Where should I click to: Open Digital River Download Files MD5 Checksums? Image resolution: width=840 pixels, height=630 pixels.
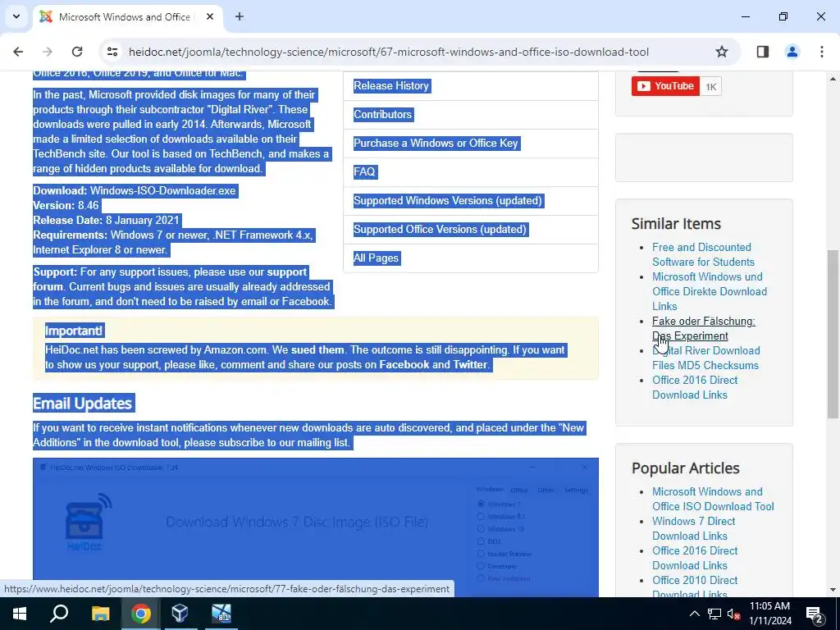(705, 358)
